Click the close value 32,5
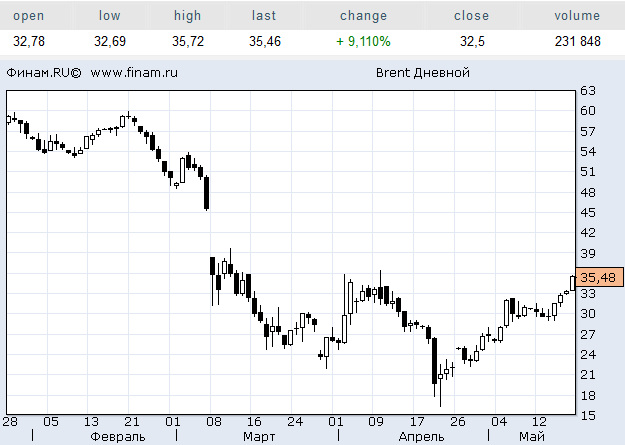The image size is (625, 445). (471, 42)
